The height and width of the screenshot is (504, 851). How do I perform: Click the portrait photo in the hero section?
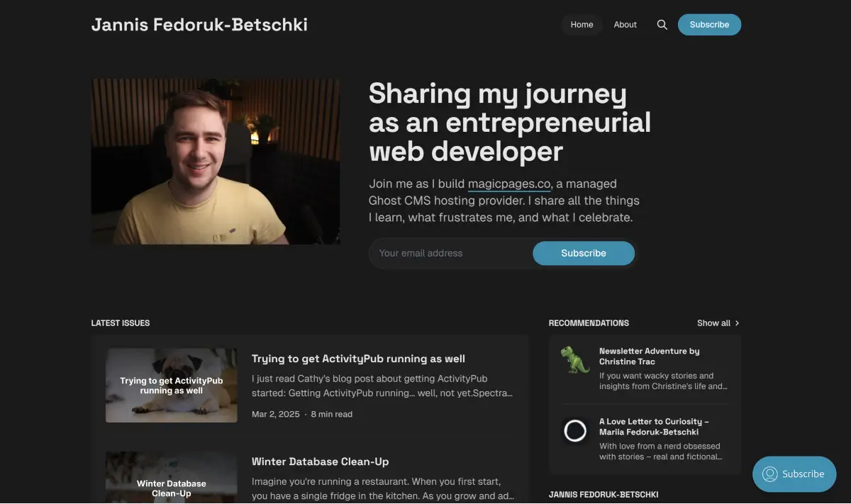[216, 160]
